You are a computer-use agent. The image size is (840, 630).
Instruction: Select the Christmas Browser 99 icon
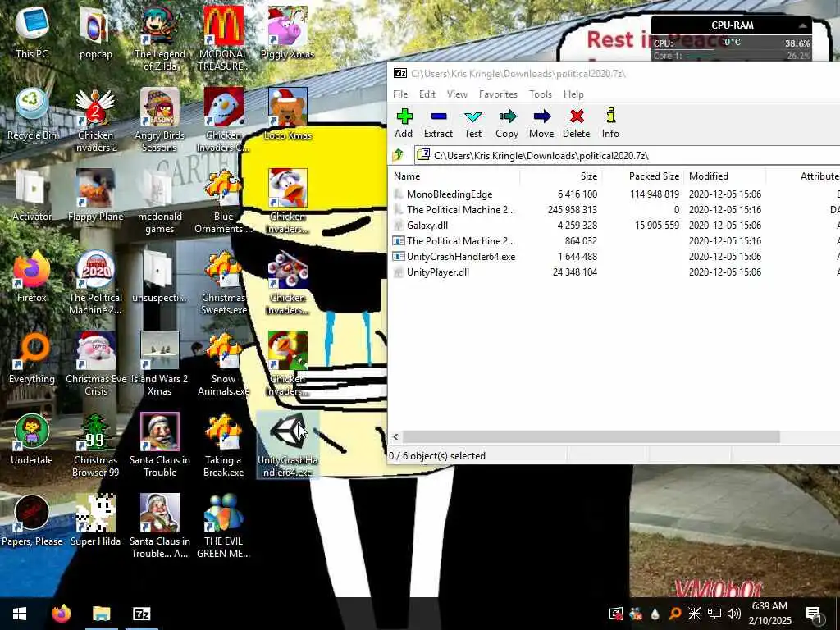95,445
